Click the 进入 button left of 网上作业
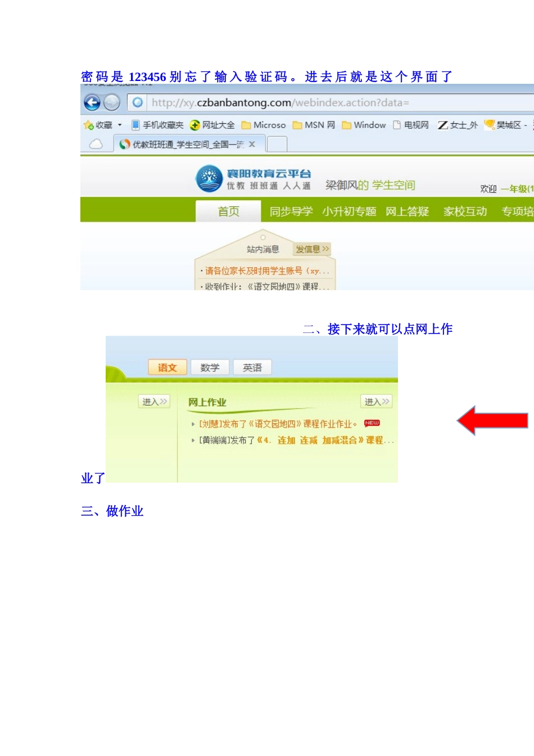Viewport: 534px width, 756px height. click(154, 402)
